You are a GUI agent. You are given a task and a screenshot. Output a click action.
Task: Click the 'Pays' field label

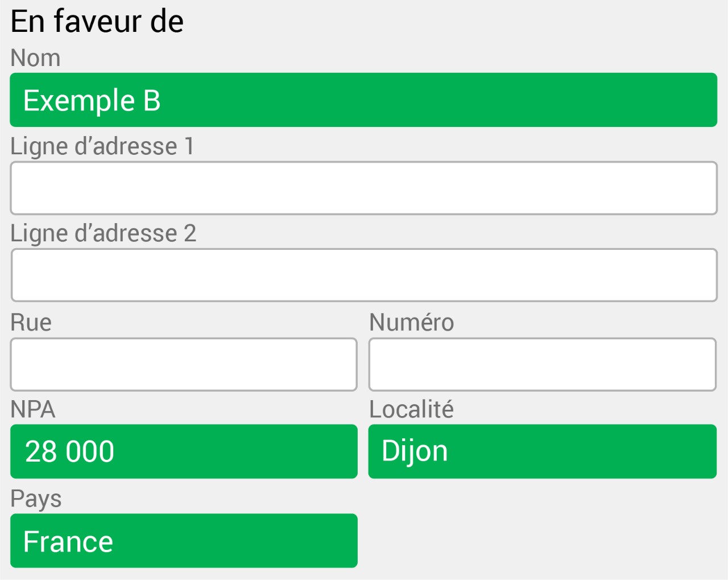[x=36, y=499]
